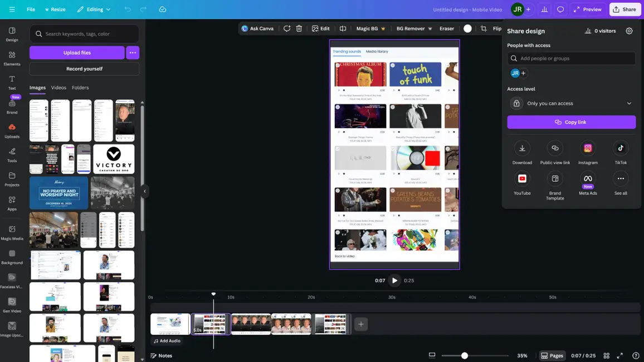
Task: Open the share settings gear icon
Action: click(x=629, y=31)
